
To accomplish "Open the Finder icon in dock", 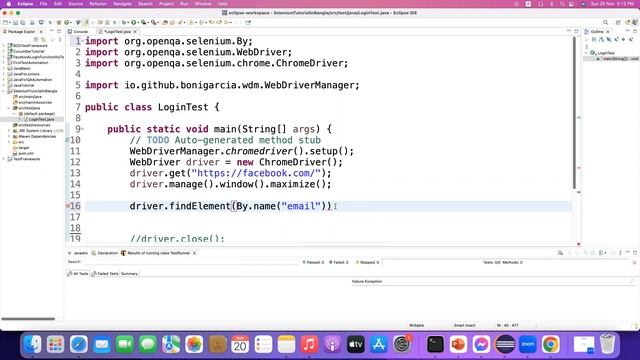I will (x=32, y=344).
